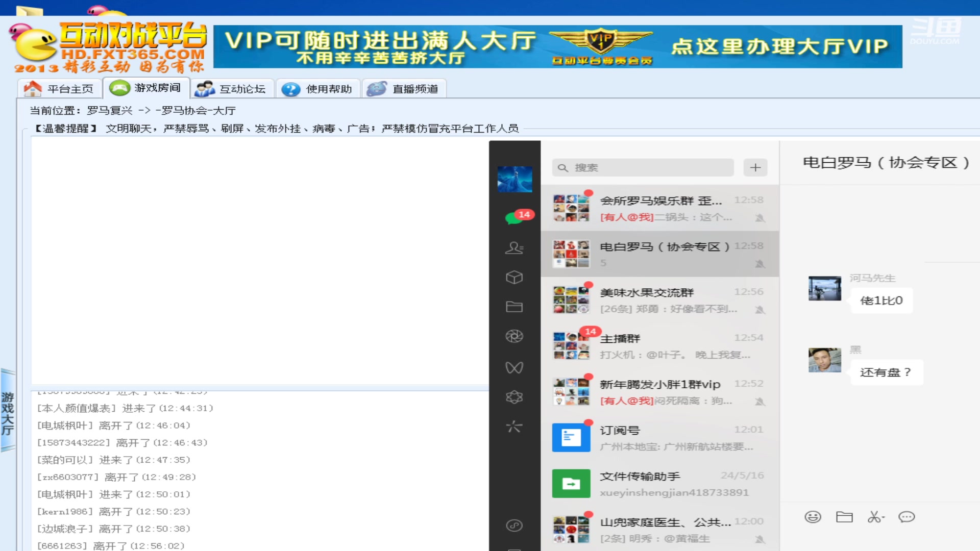Click the screenshot scissors tool
Viewport: 980px width, 551px height.
click(x=875, y=517)
